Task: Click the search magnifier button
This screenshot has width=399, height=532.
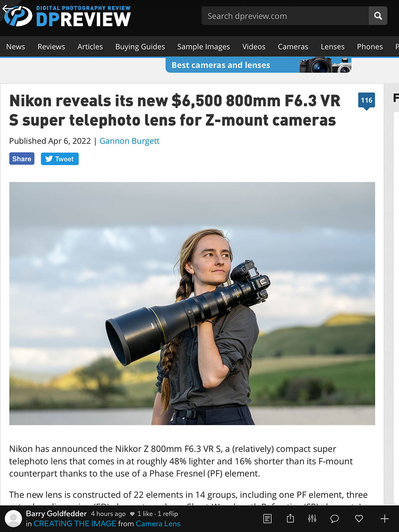Action: pyautogui.click(x=378, y=16)
